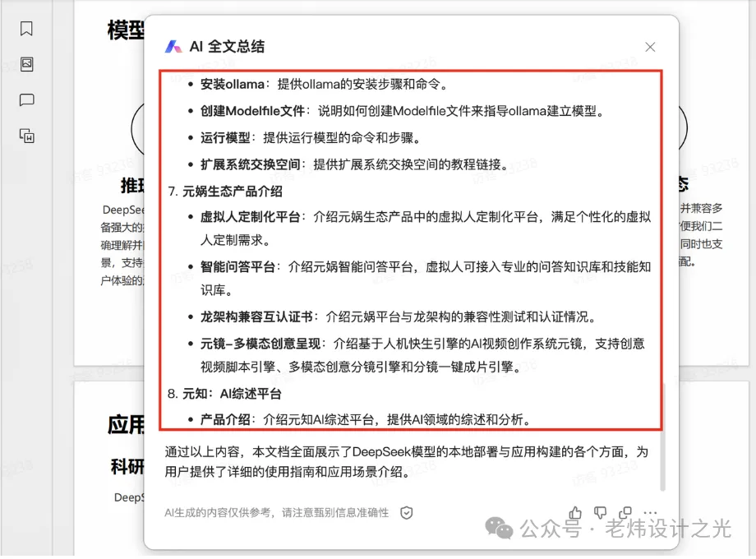Click the AI logo in the dialog header
Viewport: 756px width, 559px height.
point(173,47)
